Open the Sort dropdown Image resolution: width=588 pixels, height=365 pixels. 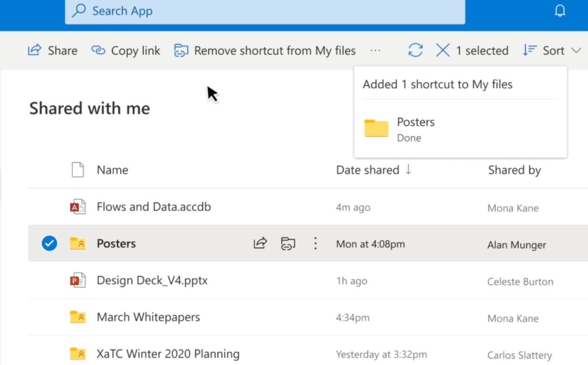(x=552, y=51)
